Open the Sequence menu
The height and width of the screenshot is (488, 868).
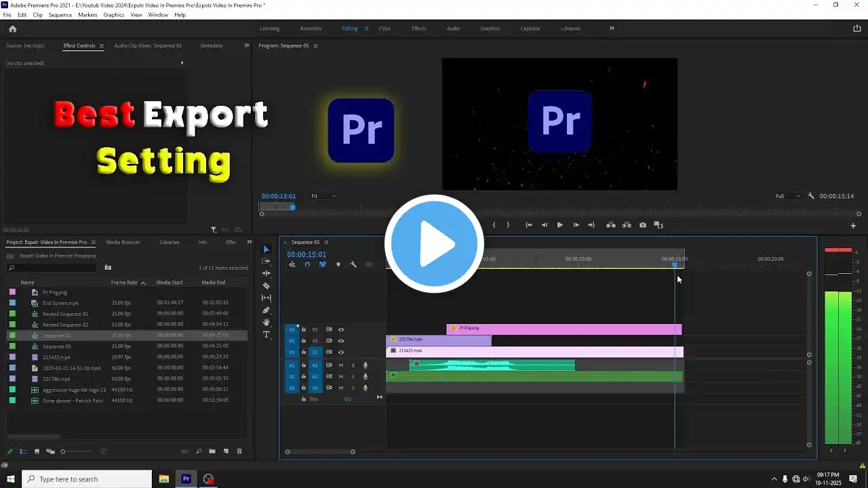[x=60, y=14]
